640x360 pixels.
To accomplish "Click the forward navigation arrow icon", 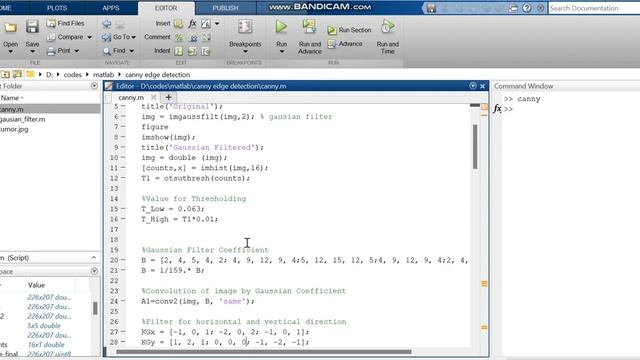I will [120, 24].
